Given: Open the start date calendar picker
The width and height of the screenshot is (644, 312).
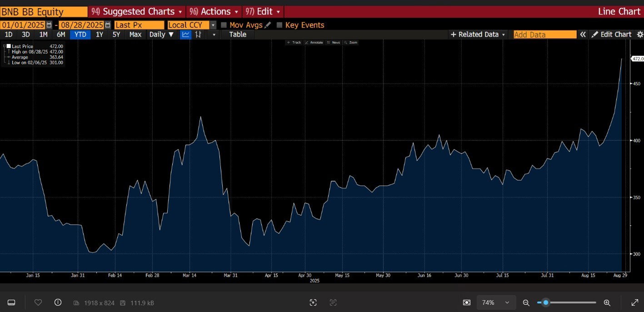Looking at the screenshot, I should tap(49, 25).
